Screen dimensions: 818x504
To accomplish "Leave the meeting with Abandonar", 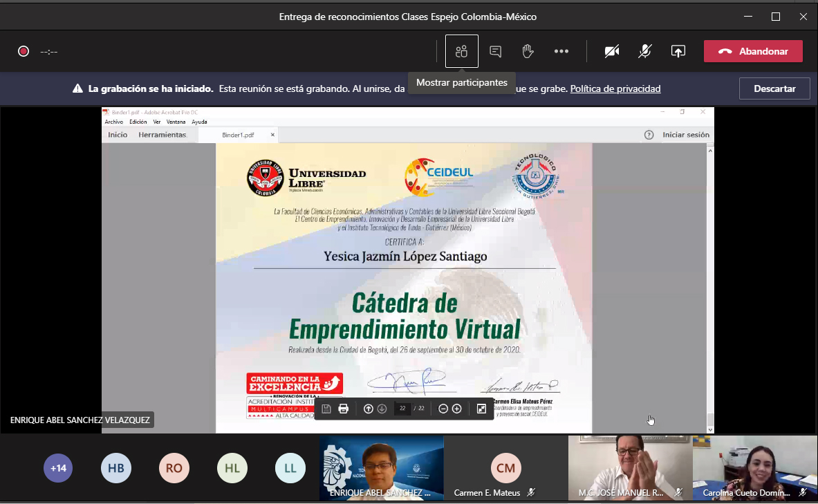I will click(753, 51).
